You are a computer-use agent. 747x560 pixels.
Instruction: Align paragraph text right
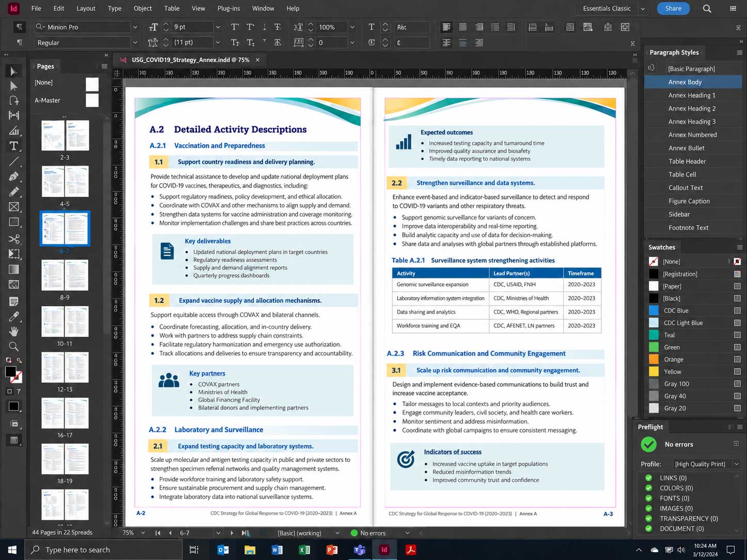pos(479,27)
